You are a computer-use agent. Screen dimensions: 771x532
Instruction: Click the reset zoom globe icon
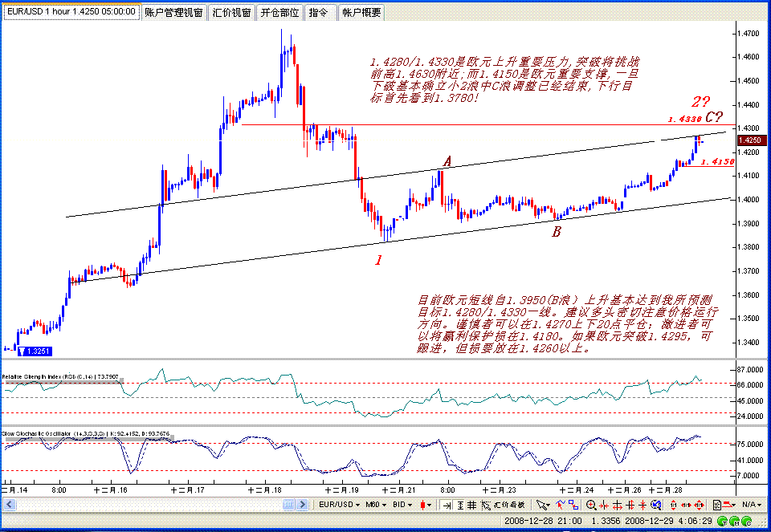656,505
